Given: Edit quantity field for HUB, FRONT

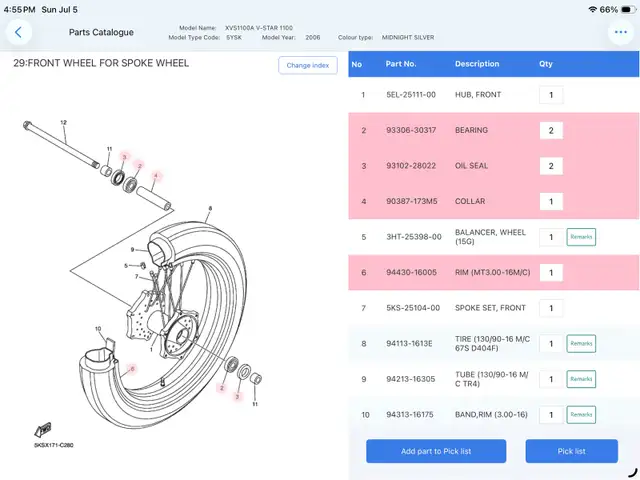Looking at the screenshot, I should [x=551, y=95].
